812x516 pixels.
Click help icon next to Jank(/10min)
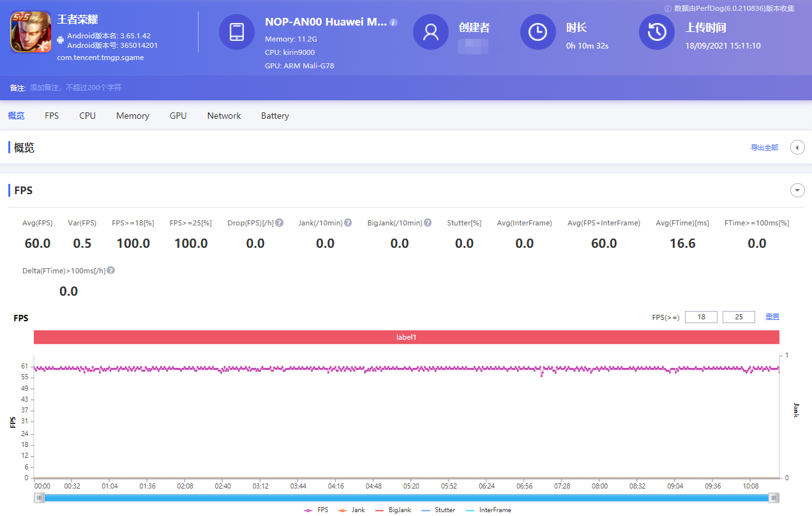[x=348, y=223]
